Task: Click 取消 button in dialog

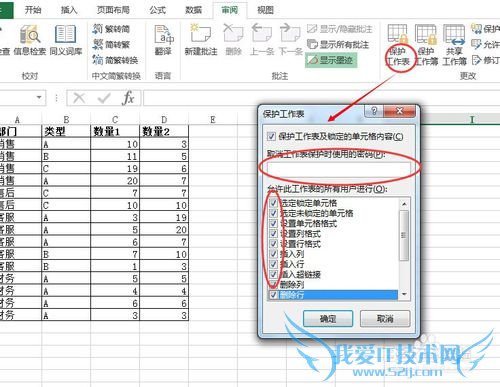Action: (385, 319)
